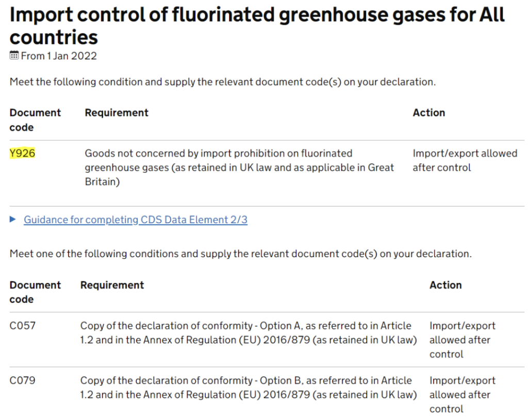Click the page title Import control of fluorinated greenhouse gases
Image resolution: width=528 pixels, height=420 pixels.
(257, 26)
